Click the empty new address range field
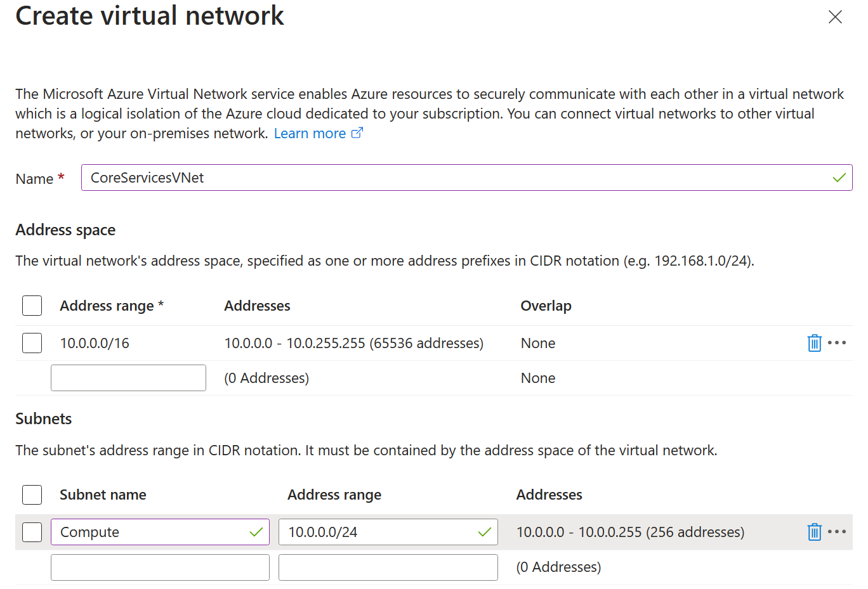This screenshot has height=589, width=868. pos(128,378)
